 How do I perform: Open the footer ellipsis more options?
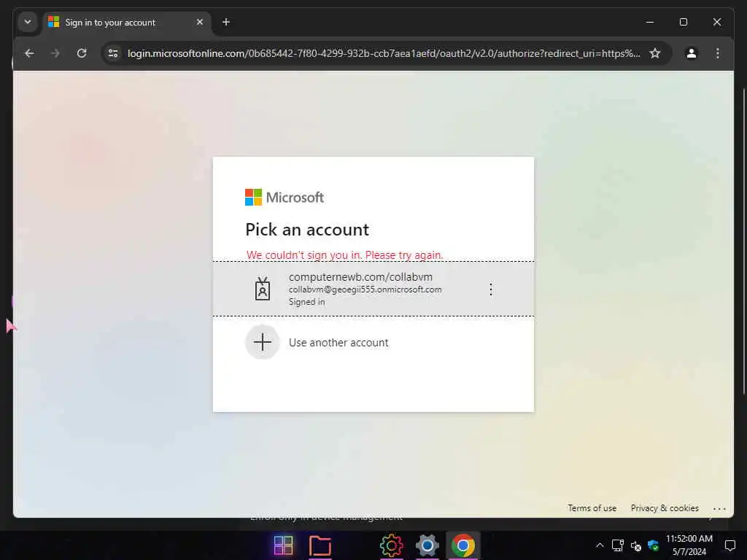tap(719, 508)
